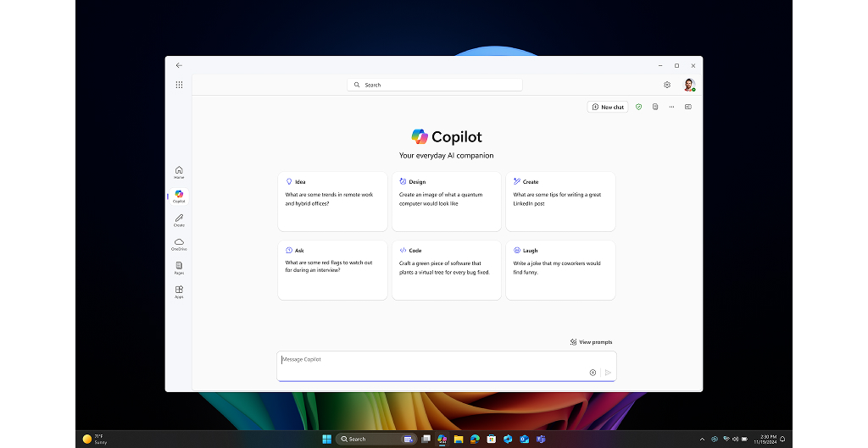This screenshot has height=448, width=868.
Task: Click the palette icon on Design card
Action: tap(403, 181)
